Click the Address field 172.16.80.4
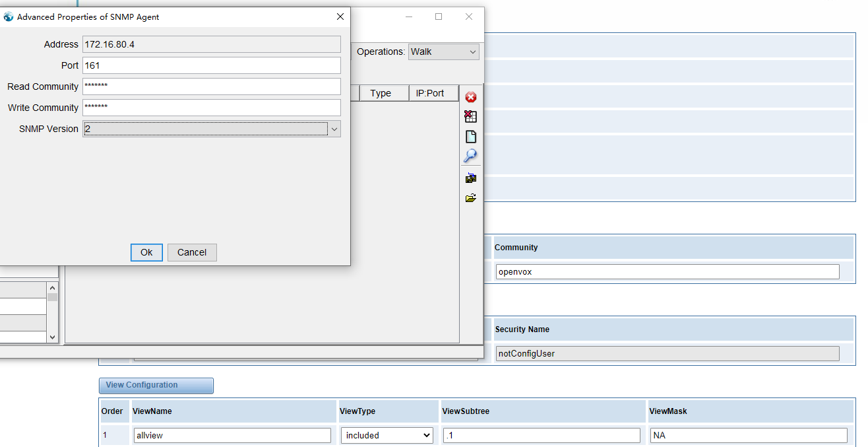The width and height of the screenshot is (868, 447). click(x=212, y=44)
